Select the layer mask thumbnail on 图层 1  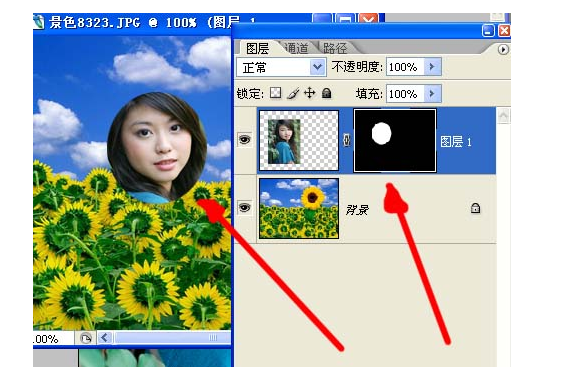tap(395, 140)
